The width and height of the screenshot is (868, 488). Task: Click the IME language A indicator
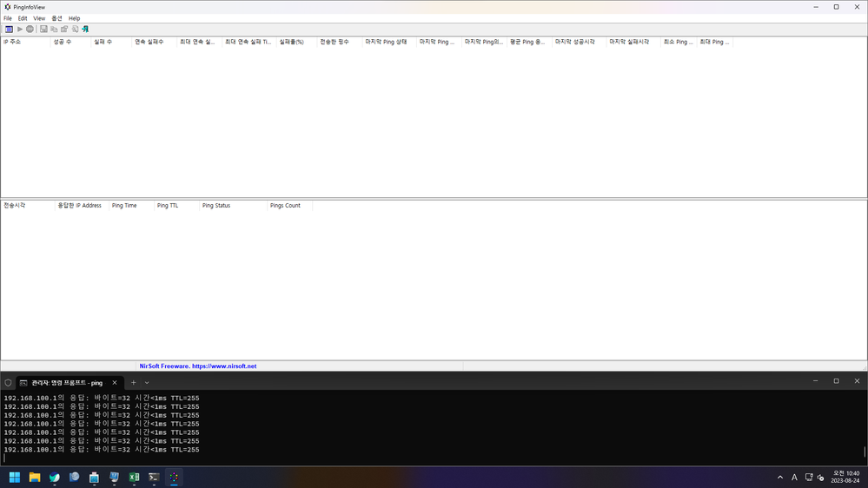click(x=794, y=477)
